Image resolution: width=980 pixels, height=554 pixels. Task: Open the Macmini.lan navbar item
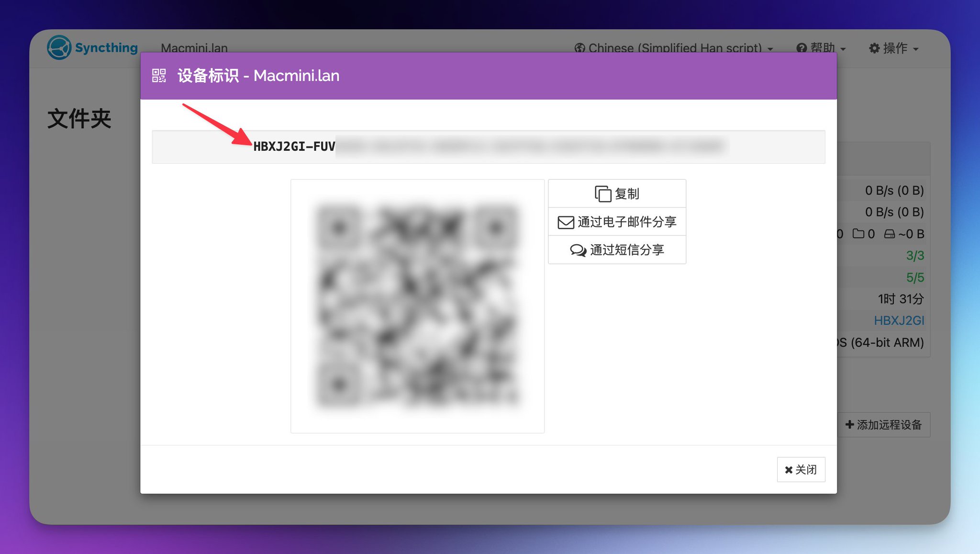194,48
